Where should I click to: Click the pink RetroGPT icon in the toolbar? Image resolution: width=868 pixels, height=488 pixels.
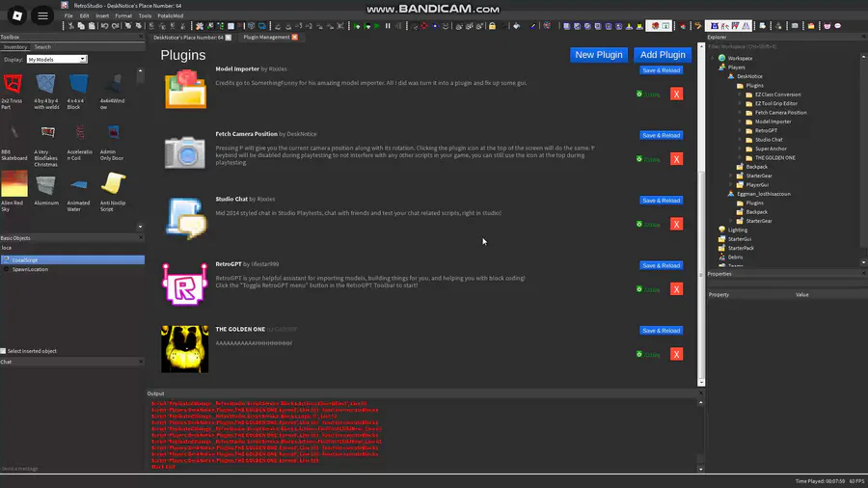pyautogui.click(x=827, y=26)
